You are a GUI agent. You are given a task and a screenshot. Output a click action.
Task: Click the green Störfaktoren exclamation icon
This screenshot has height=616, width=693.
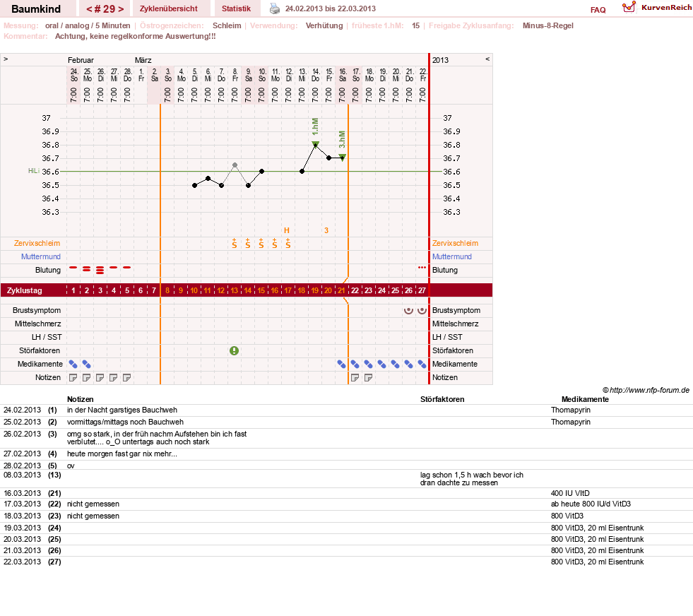[x=235, y=351]
